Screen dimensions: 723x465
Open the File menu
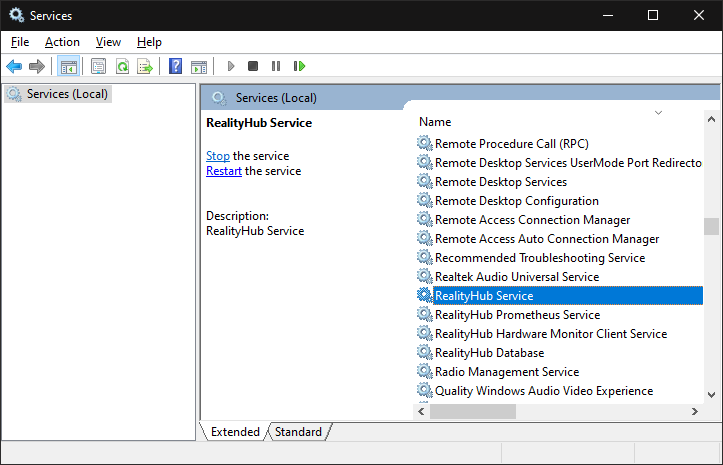pos(20,42)
